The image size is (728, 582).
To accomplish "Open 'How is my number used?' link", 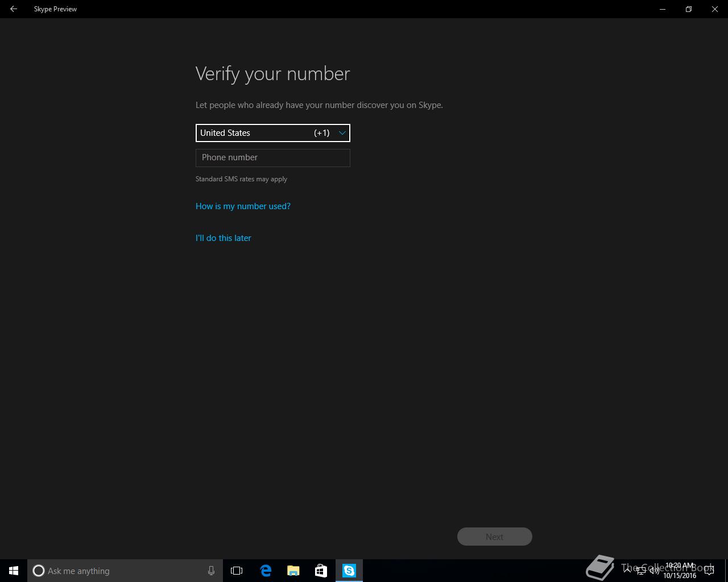I will [x=243, y=206].
